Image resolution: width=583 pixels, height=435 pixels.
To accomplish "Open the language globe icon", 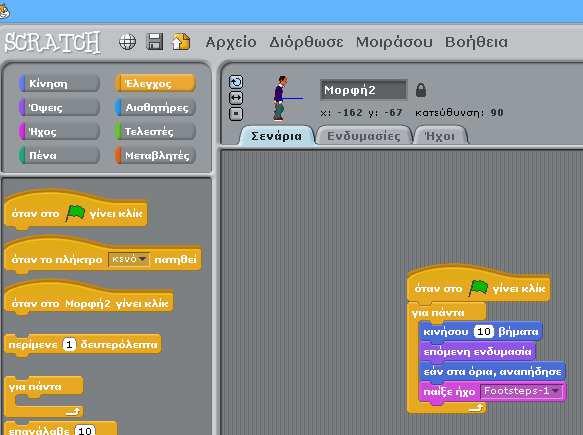I will click(x=127, y=42).
